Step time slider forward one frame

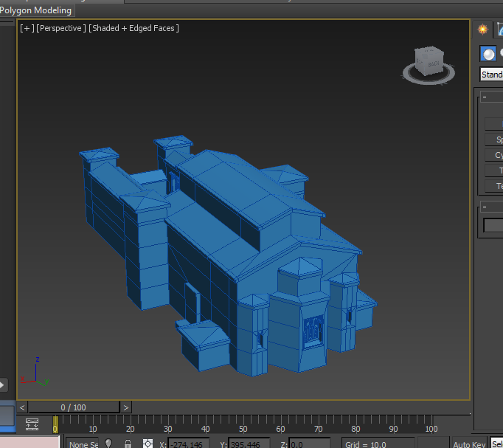click(126, 407)
